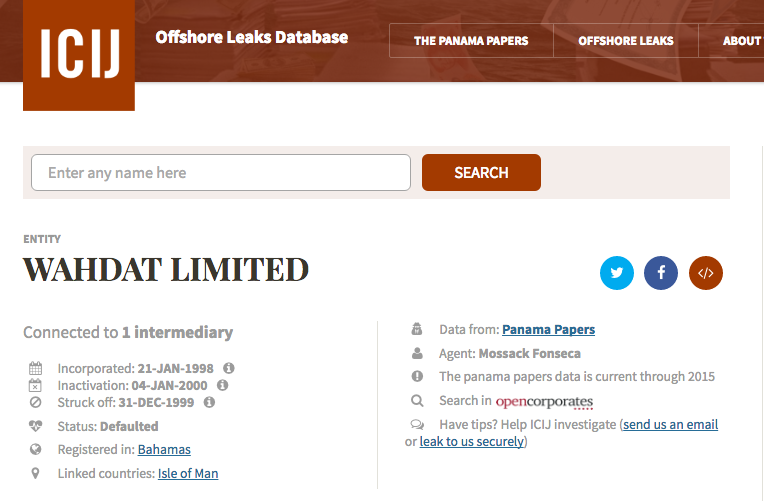764x501 pixels.
Task: Open The Panama Papers menu item
Action: 471,41
